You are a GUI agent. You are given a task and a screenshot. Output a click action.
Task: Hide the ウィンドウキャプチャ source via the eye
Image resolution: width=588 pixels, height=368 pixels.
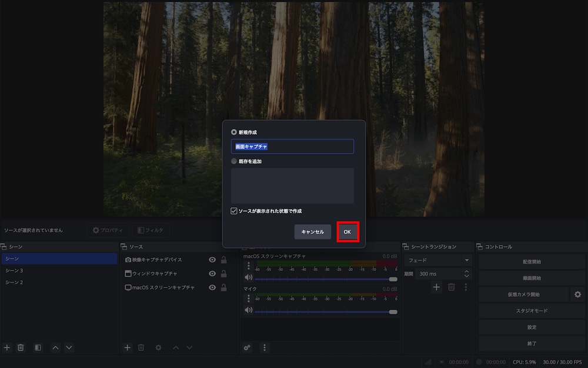(212, 274)
